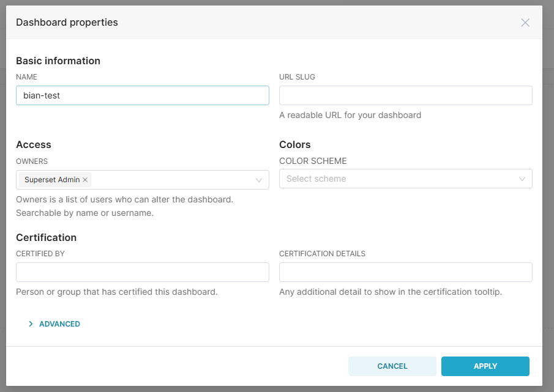This screenshot has height=392, width=554.
Task: Click the Certified by input field
Action: coord(143,272)
